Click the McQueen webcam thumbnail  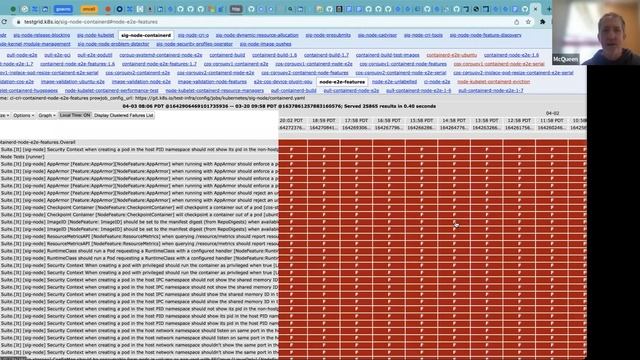596,32
